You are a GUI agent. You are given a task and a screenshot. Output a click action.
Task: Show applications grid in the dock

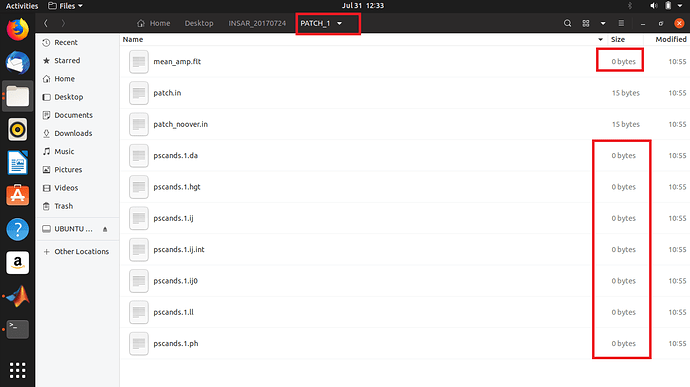coord(18,370)
